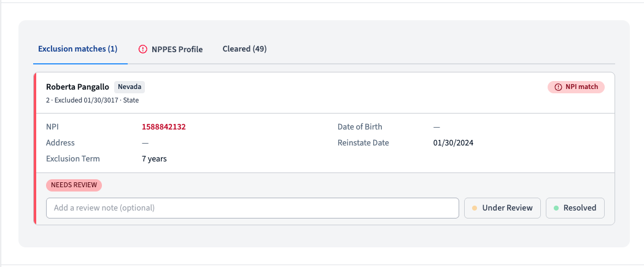Screen dimensions: 644x267
Task: Click the alert icon beside NPPES Profile
Action: (142, 49)
